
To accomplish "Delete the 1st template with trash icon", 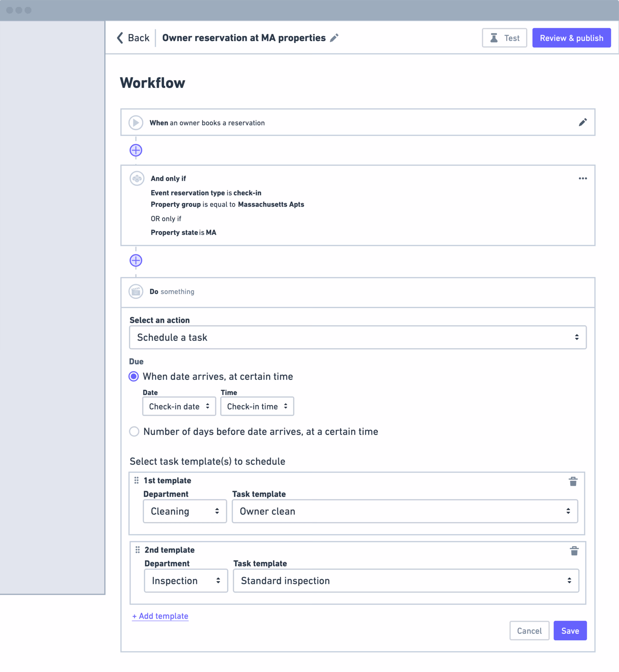I will click(573, 481).
